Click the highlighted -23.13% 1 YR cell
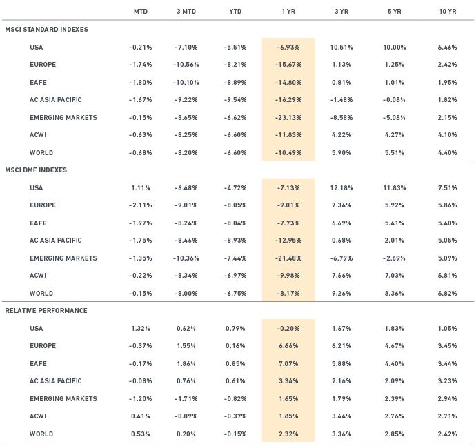Viewport: 476px width, 448px height. coord(288,117)
